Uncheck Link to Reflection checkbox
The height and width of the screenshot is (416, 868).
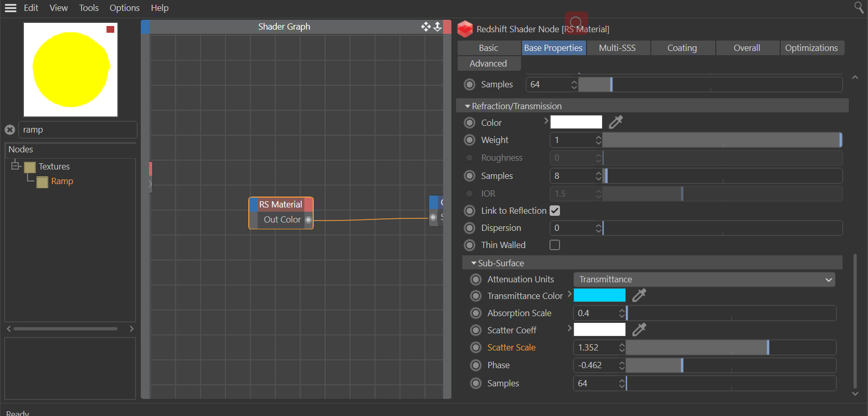(555, 211)
